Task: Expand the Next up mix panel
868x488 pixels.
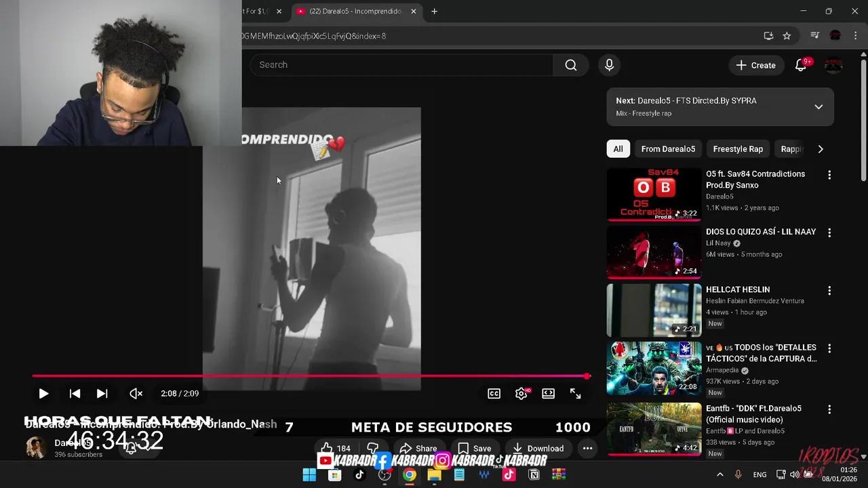Action: coord(818,107)
